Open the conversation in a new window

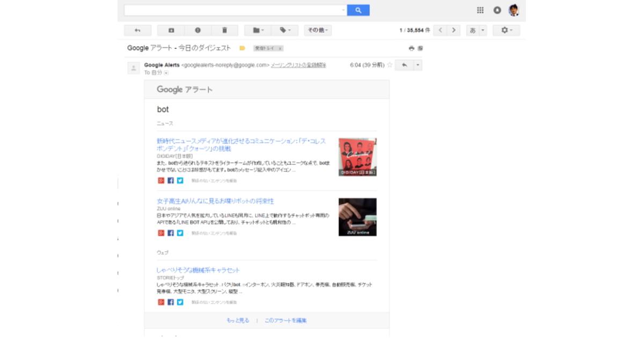coord(420,48)
